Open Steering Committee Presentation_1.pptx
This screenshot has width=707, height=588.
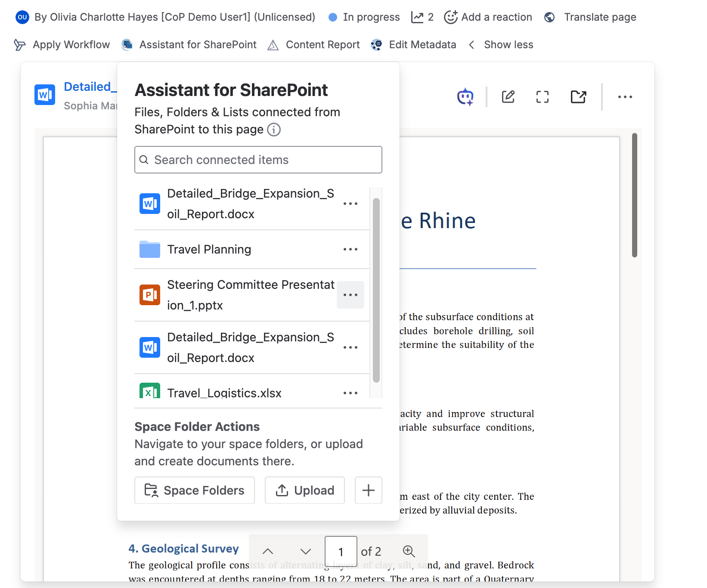click(x=251, y=295)
